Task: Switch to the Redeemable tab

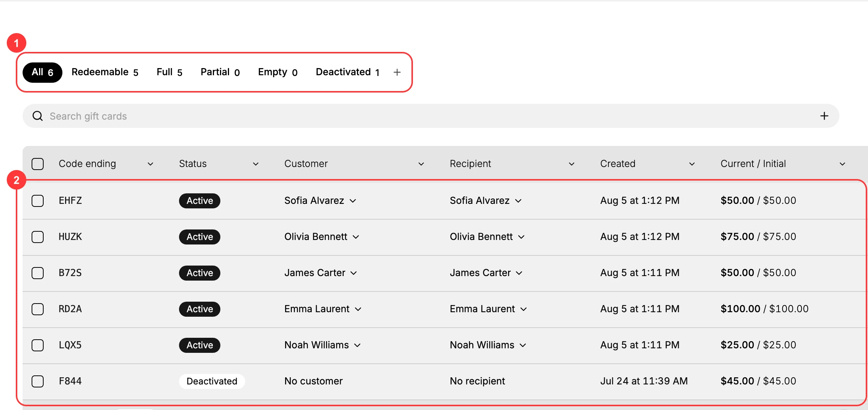Action: pos(105,72)
